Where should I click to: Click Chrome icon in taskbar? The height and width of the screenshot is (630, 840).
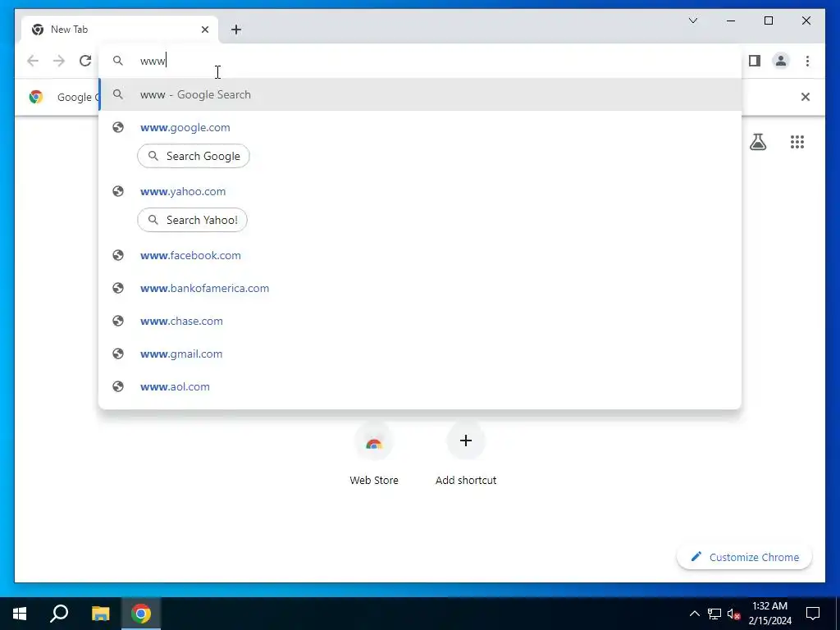pos(141,614)
